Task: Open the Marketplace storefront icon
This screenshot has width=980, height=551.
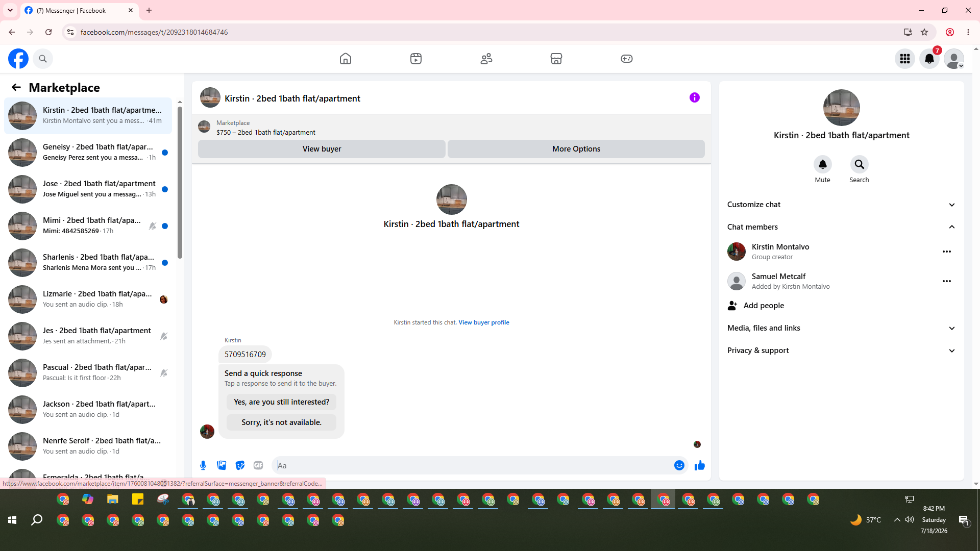Action: point(556,59)
